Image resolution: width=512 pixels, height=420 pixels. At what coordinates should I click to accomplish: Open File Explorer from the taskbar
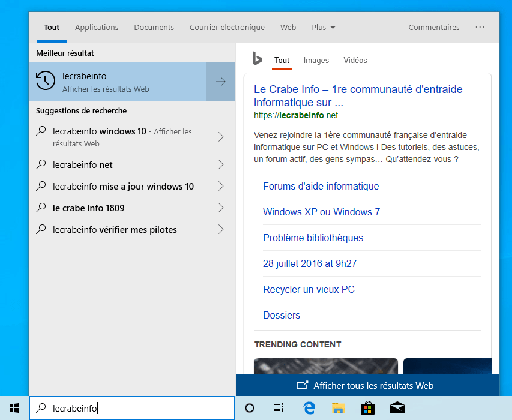pyautogui.click(x=338, y=408)
